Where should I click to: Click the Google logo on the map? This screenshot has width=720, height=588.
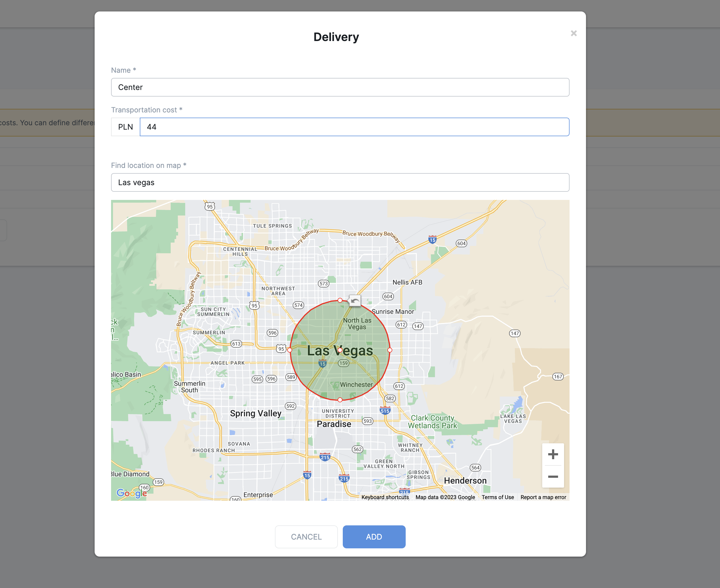pos(132,493)
